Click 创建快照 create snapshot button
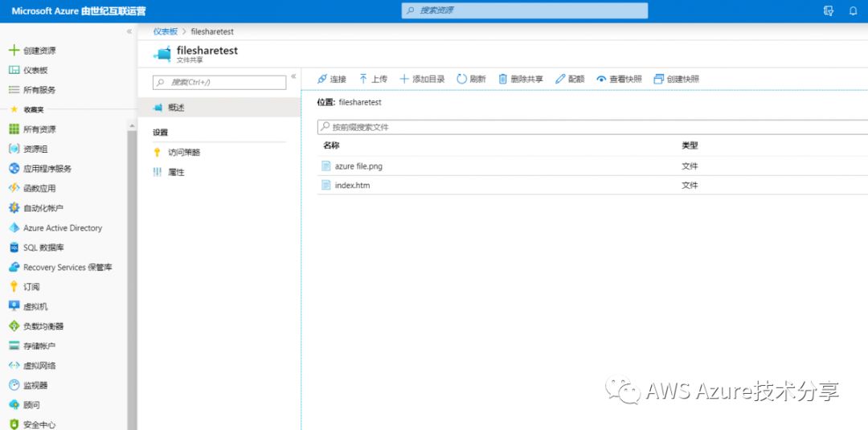868x430 pixels. 676,79
